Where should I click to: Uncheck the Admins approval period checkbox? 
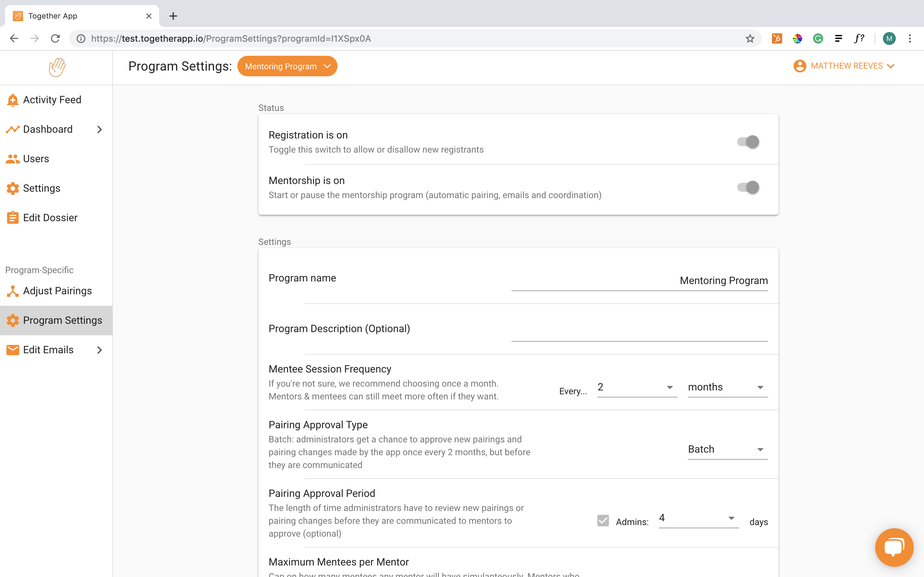[603, 521]
